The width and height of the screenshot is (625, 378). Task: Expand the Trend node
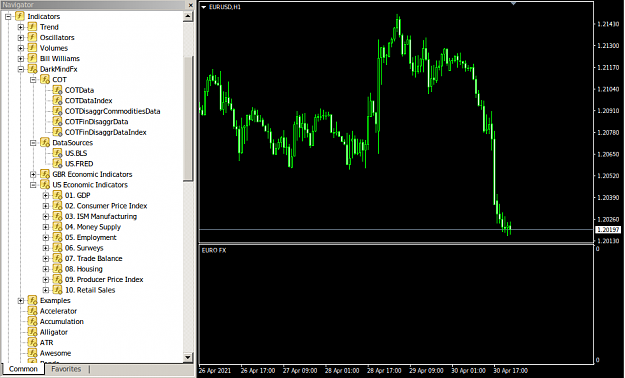coord(21,27)
